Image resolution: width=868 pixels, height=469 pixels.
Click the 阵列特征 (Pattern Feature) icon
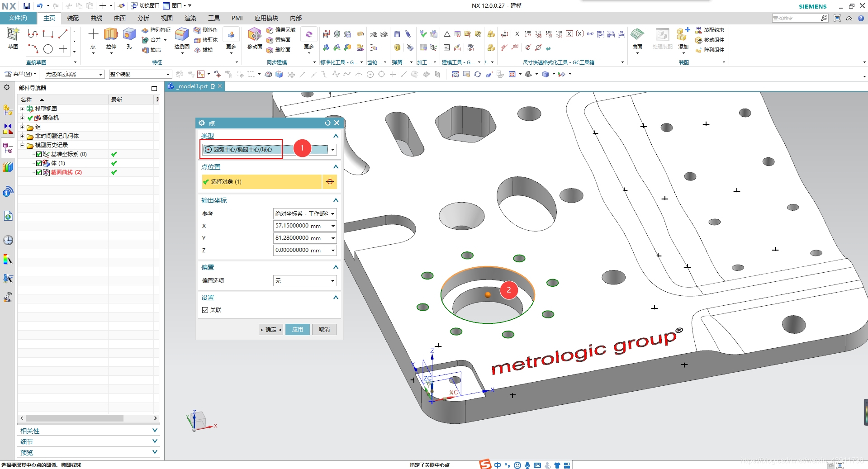tap(156, 30)
